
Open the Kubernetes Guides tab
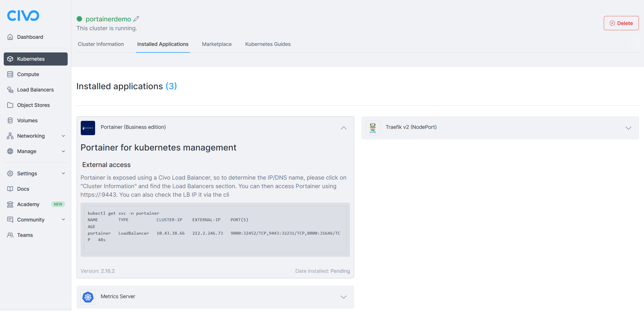point(268,44)
